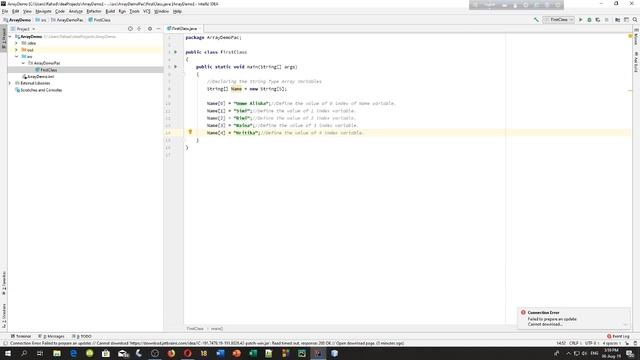Viewport: 640px width, 360px height.
Task: Open the UTF-8 encoding selector
Action: 591,343
